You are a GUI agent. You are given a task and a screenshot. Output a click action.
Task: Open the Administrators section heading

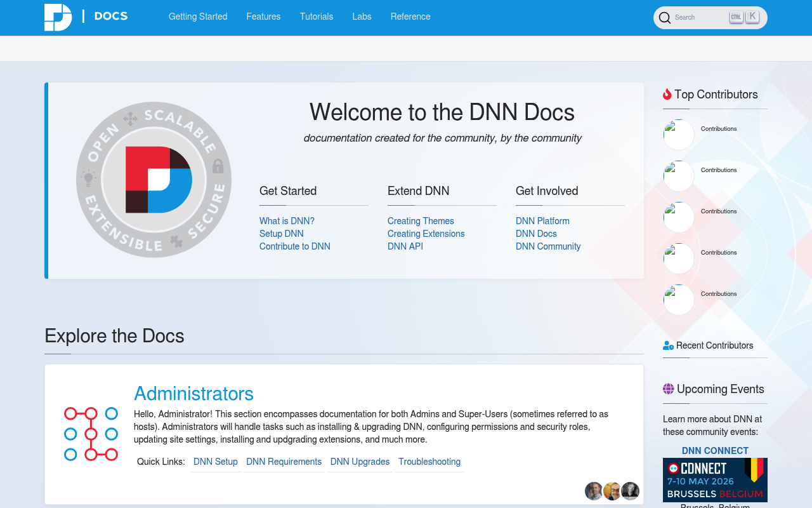(x=193, y=394)
